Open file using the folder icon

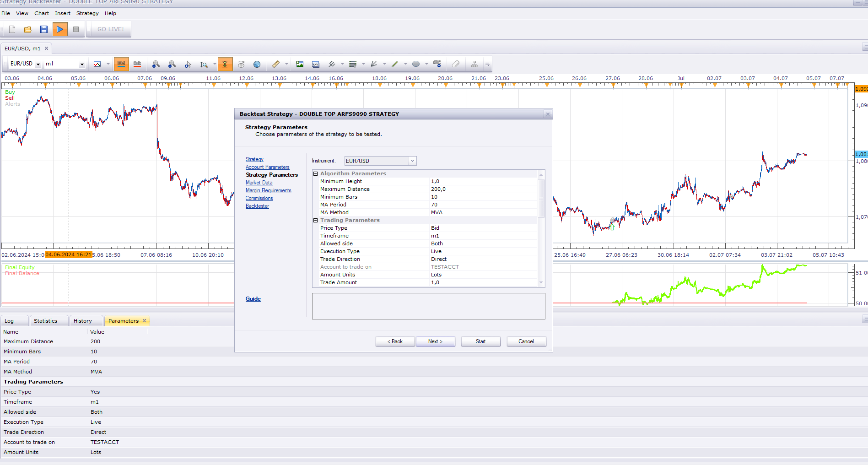28,29
